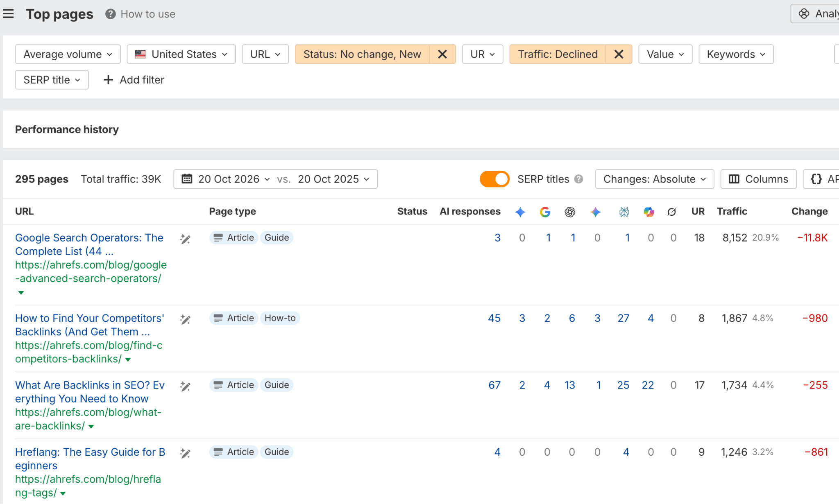The width and height of the screenshot is (839, 504).
Task: Expand URL menu for find-competitors-backlinks
Action: [x=128, y=359]
